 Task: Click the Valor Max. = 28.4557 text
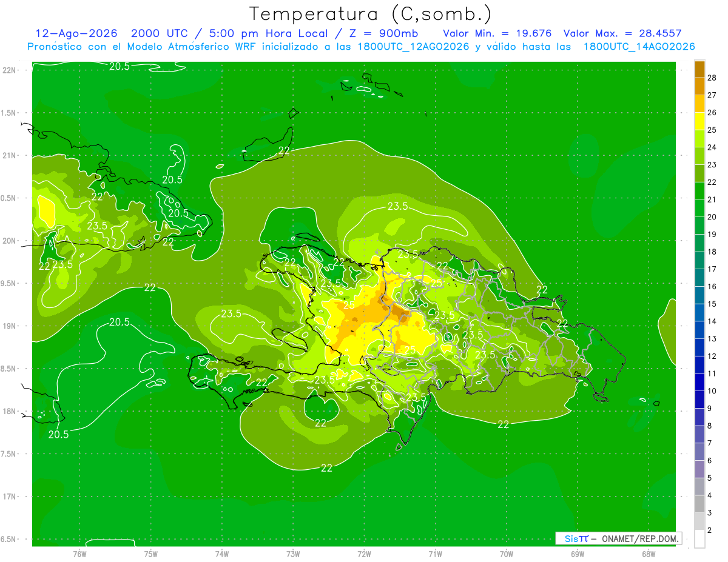pyautogui.click(x=629, y=33)
